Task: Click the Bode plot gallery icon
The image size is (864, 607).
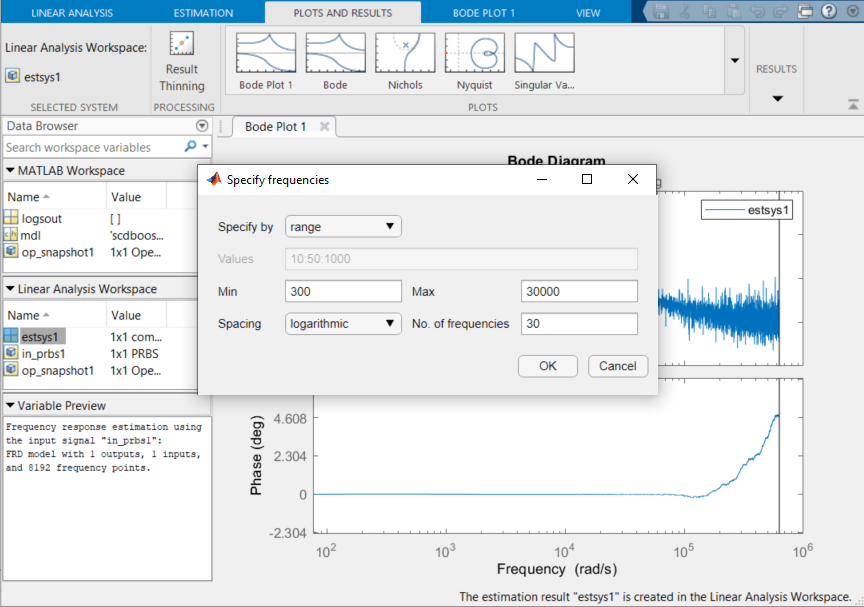Action: click(x=335, y=54)
